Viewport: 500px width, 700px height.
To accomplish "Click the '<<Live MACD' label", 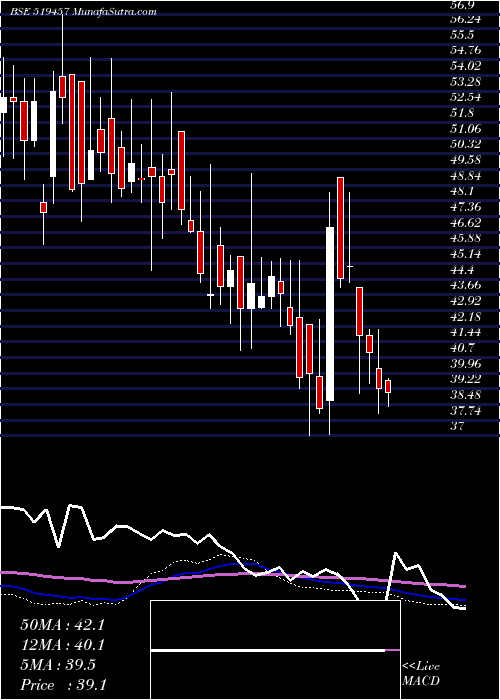I will click(421, 673).
